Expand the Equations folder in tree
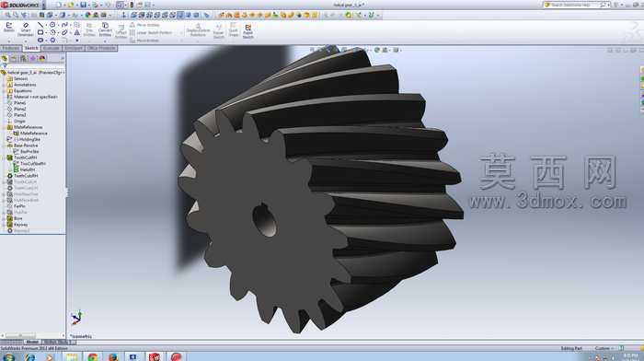This screenshot has height=361, width=644. 4,91
